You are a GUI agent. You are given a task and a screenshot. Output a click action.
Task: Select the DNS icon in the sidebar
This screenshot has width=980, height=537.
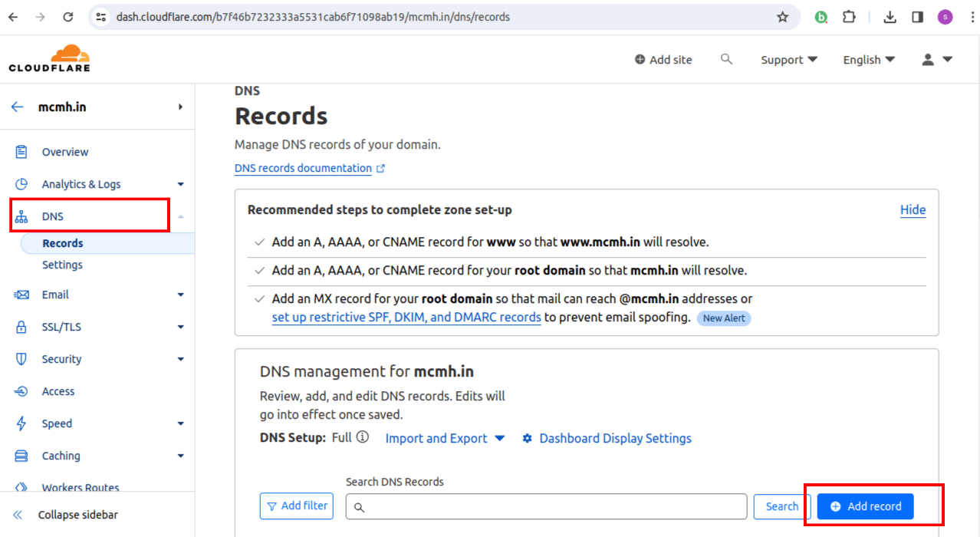pos(21,216)
